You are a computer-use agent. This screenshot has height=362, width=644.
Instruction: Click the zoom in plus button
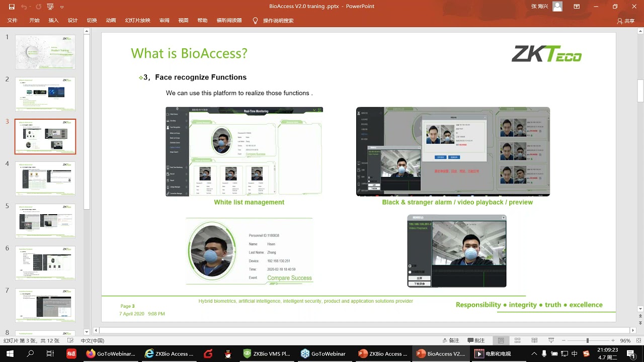[612, 340]
